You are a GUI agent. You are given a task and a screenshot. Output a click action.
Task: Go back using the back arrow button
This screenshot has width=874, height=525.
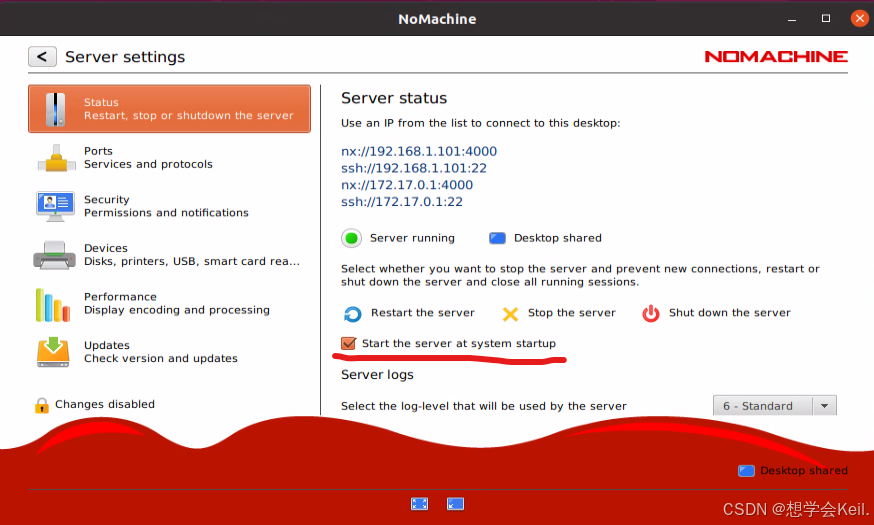coord(42,56)
